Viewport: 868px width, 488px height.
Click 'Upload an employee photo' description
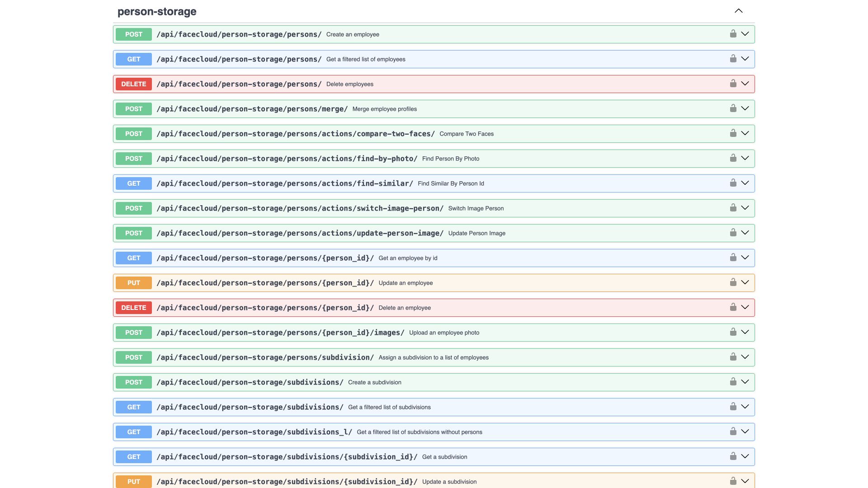click(x=444, y=333)
